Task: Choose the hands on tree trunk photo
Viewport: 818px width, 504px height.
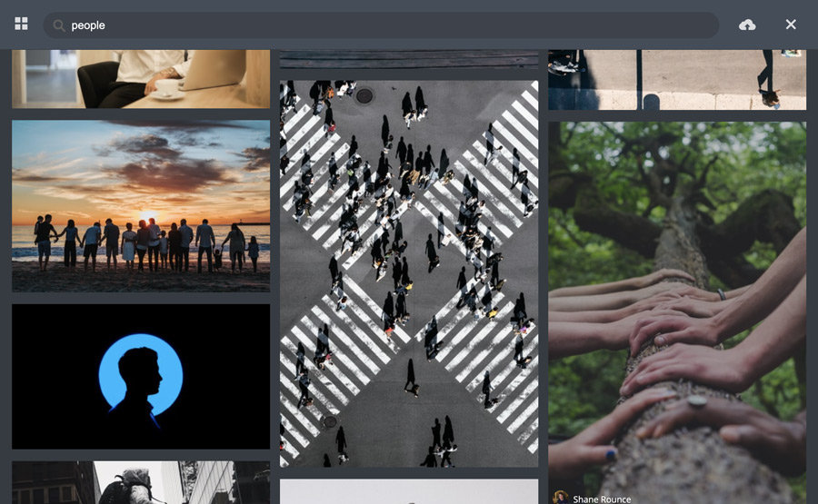Action: coord(677,312)
